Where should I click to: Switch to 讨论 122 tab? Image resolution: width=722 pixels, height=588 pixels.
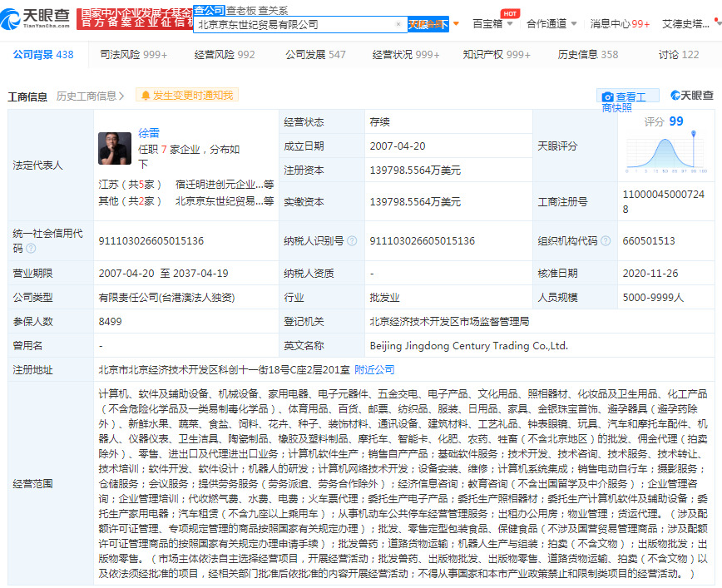678,54
